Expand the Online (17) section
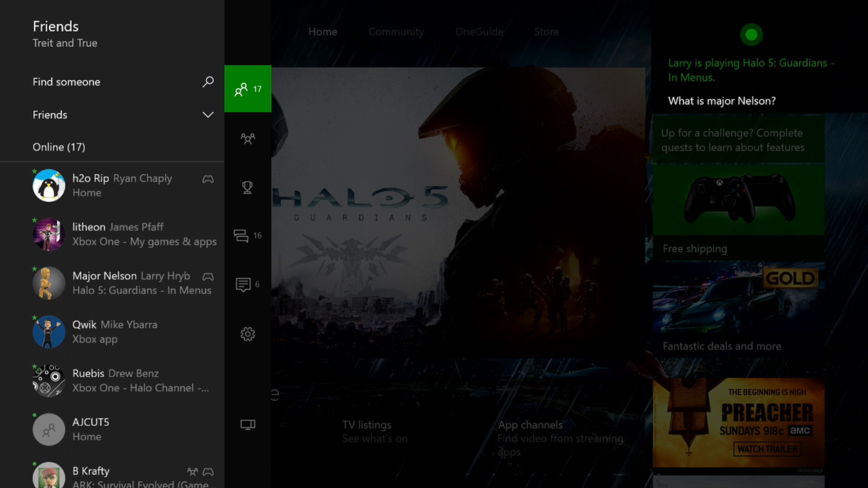The height and width of the screenshot is (488, 868). point(59,147)
